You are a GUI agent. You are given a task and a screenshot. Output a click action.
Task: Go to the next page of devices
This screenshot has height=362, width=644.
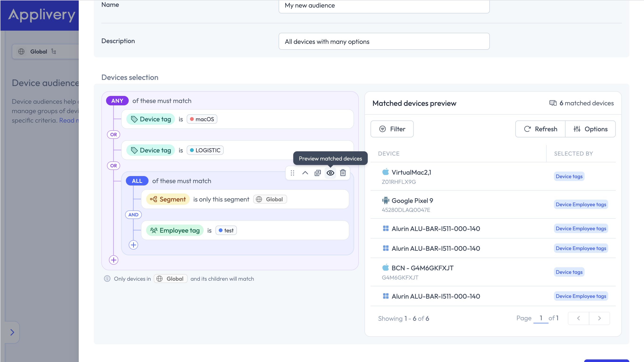[599, 318]
